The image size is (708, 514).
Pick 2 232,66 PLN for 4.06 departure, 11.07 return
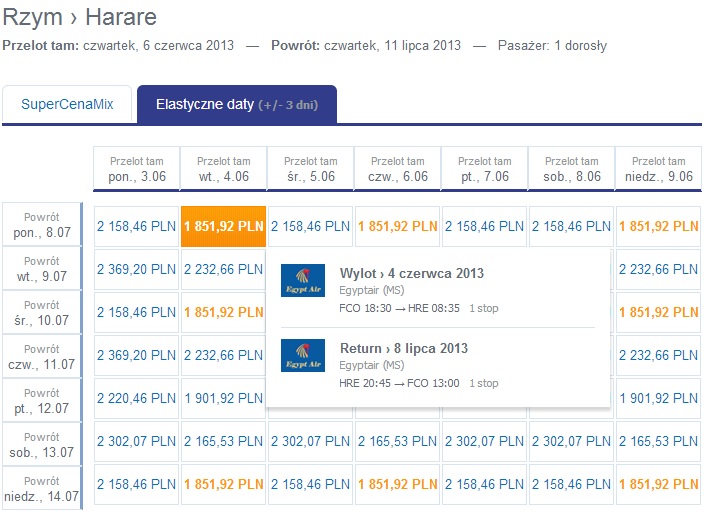coord(224,355)
